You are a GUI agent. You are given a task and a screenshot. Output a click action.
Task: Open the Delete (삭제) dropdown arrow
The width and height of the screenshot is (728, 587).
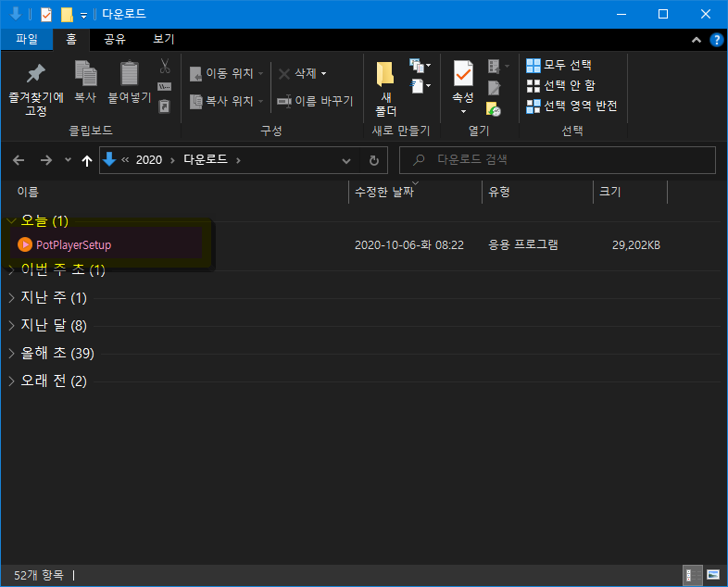(x=323, y=73)
